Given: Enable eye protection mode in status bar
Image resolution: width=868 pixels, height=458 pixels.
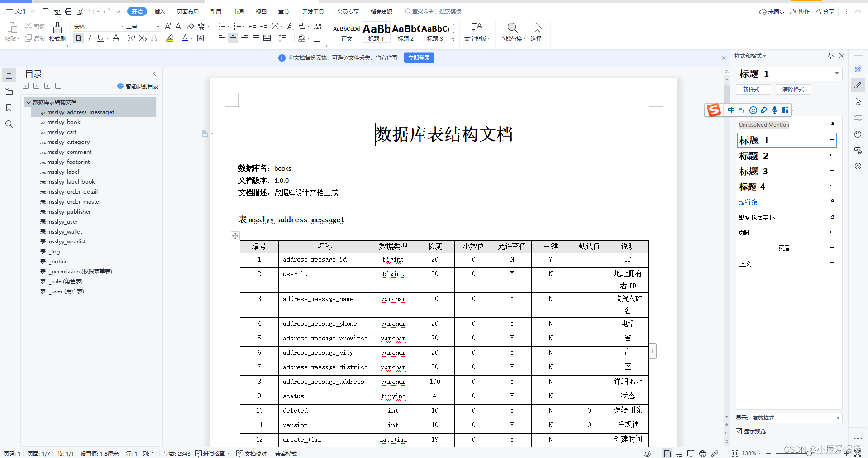Looking at the screenshot, I should [x=647, y=453].
